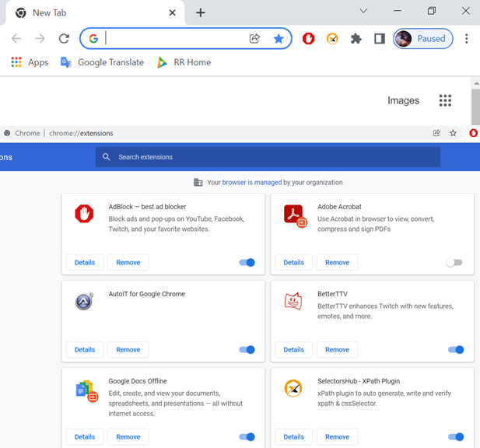Disable the BetterTTV extension toggle
This screenshot has height=448, width=480.
[x=456, y=349]
